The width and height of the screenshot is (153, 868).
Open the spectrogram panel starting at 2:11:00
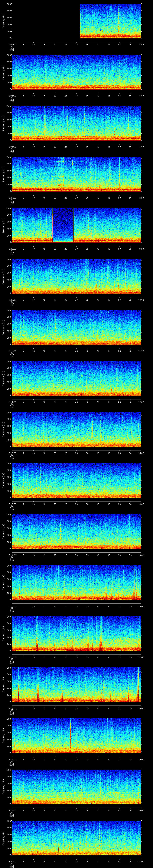77,378
